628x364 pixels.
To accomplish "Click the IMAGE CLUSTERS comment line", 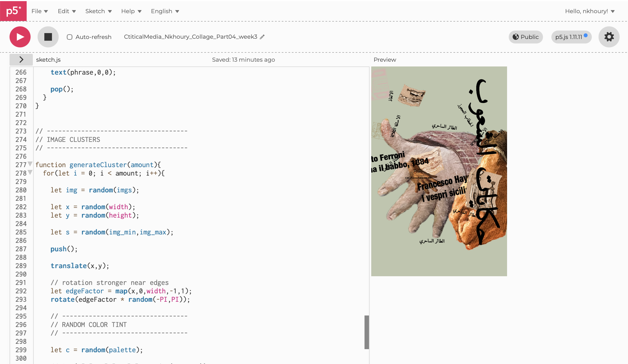I will (x=68, y=140).
